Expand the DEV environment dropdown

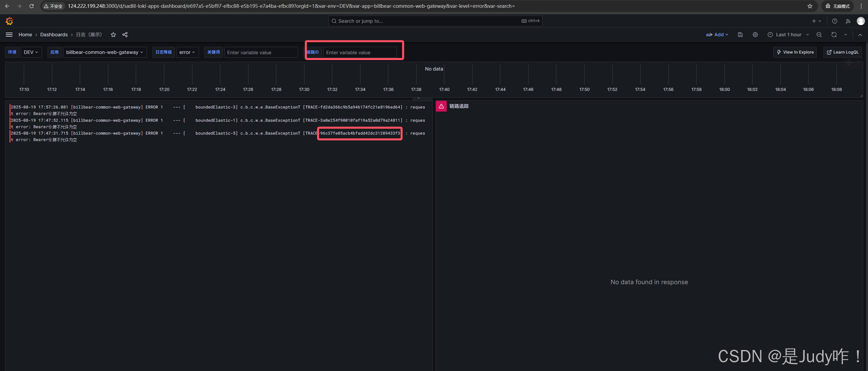[x=31, y=52]
